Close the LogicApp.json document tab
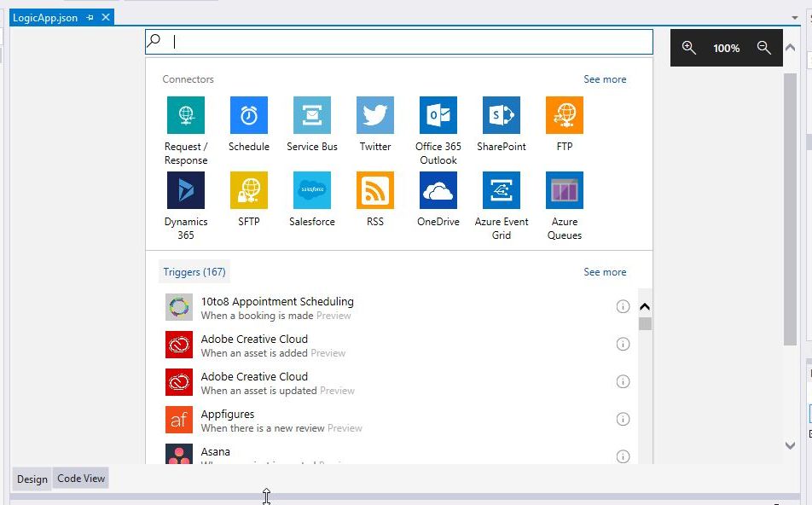Screen dimensions: 812x505 pos(106,18)
